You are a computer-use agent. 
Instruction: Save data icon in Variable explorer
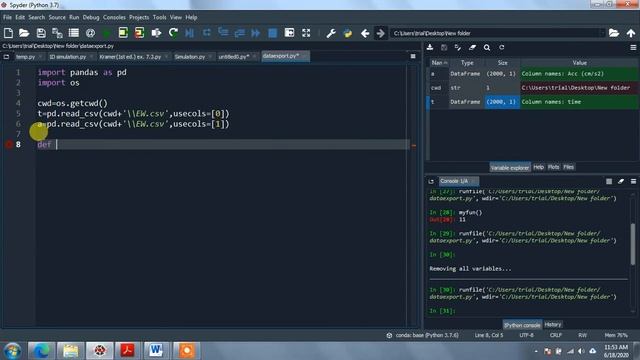444,48
